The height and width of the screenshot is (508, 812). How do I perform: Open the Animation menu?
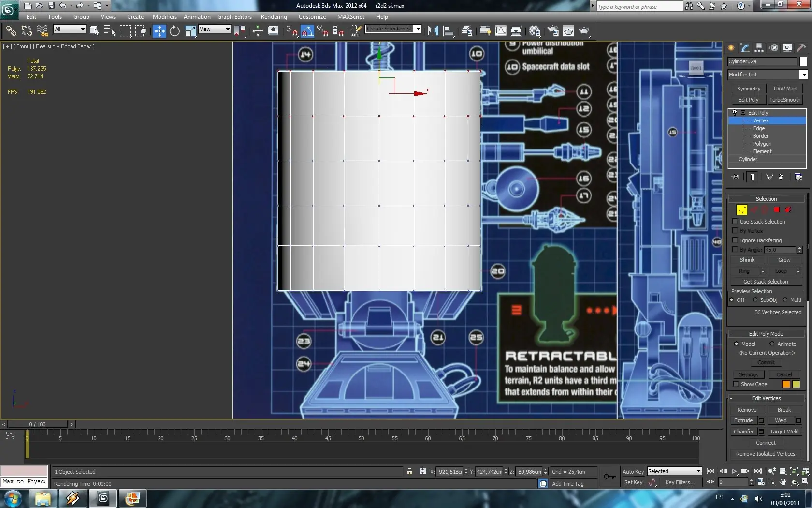(x=197, y=17)
